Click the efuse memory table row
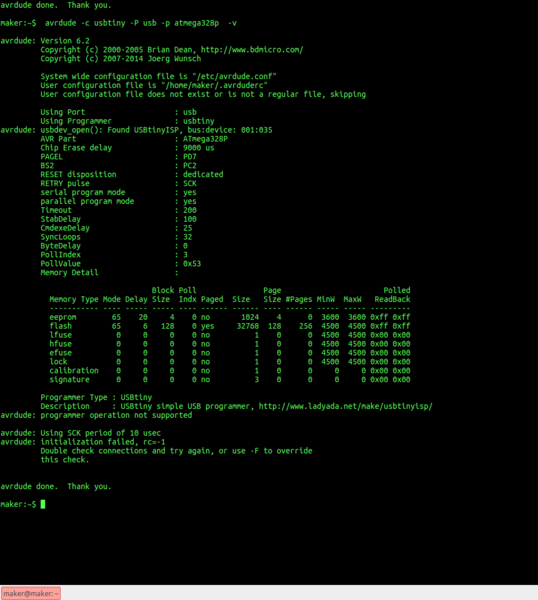Viewport: 538px width, 600px height. (x=230, y=353)
